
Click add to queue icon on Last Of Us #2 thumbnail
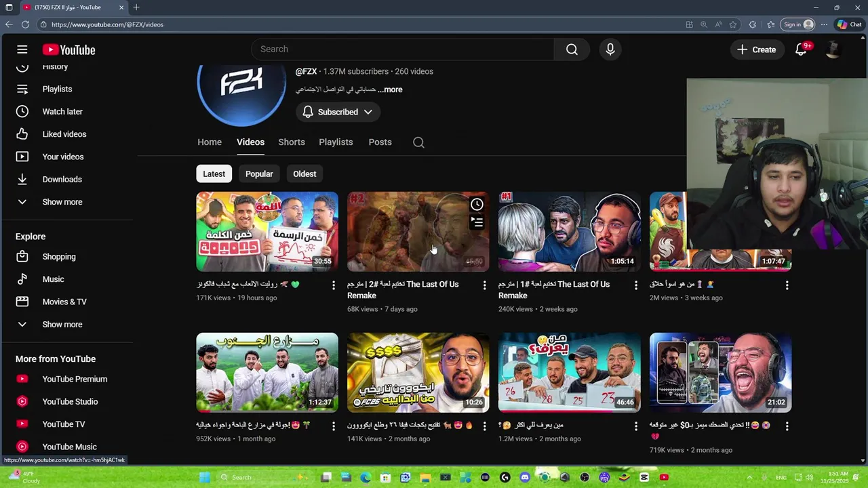(477, 221)
